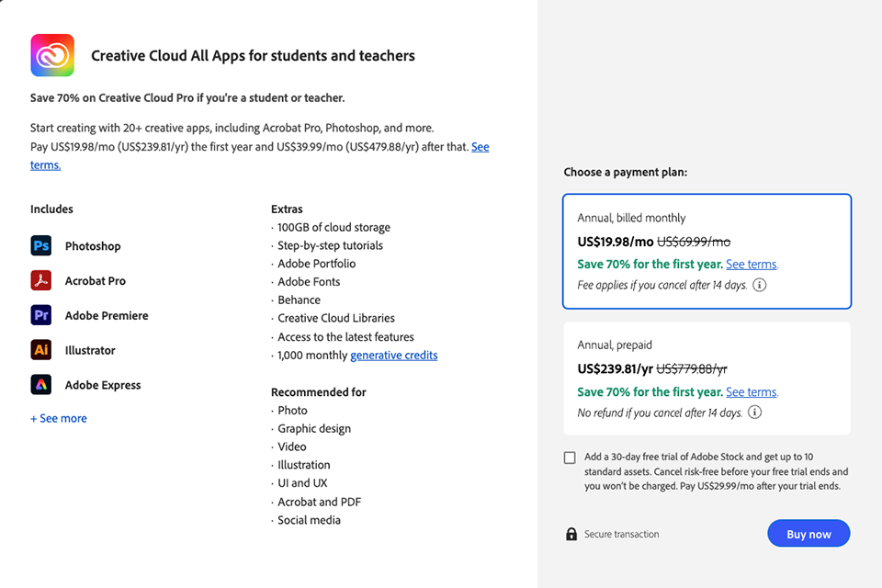Click the Acrobat Pro label text

coord(95,281)
